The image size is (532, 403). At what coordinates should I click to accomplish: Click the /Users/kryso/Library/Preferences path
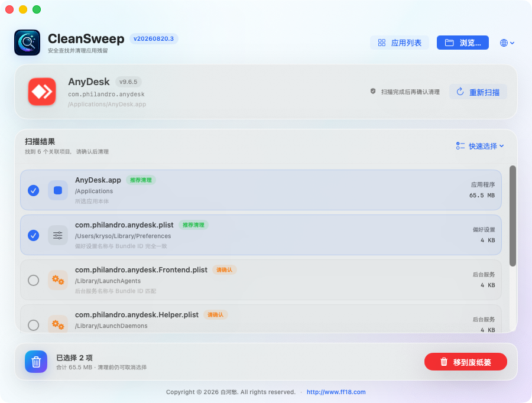[123, 236]
